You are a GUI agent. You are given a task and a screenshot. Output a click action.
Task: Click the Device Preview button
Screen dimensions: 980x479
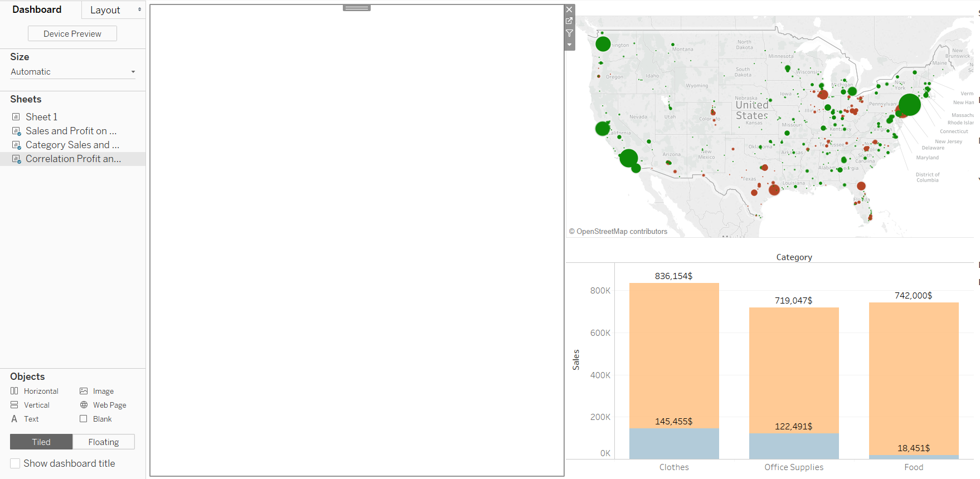click(72, 33)
